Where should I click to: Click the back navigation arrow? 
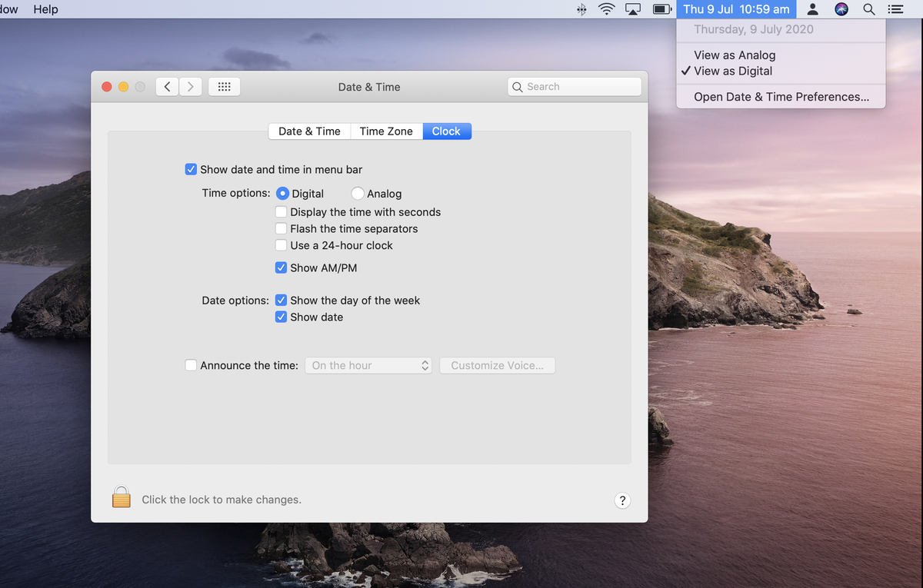167,86
